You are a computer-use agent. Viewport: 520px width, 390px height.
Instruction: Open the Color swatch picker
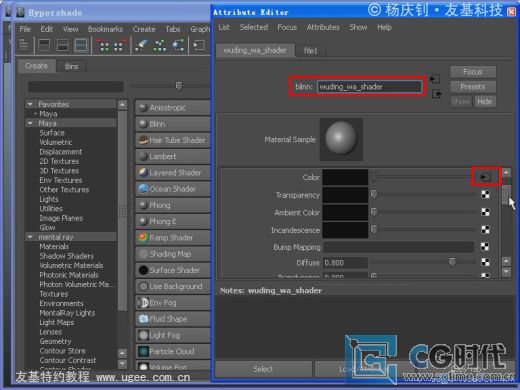345,177
